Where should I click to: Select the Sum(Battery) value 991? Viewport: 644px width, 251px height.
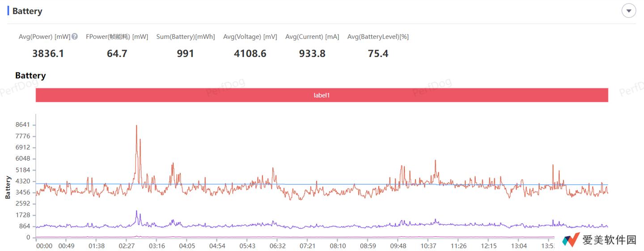(185, 54)
